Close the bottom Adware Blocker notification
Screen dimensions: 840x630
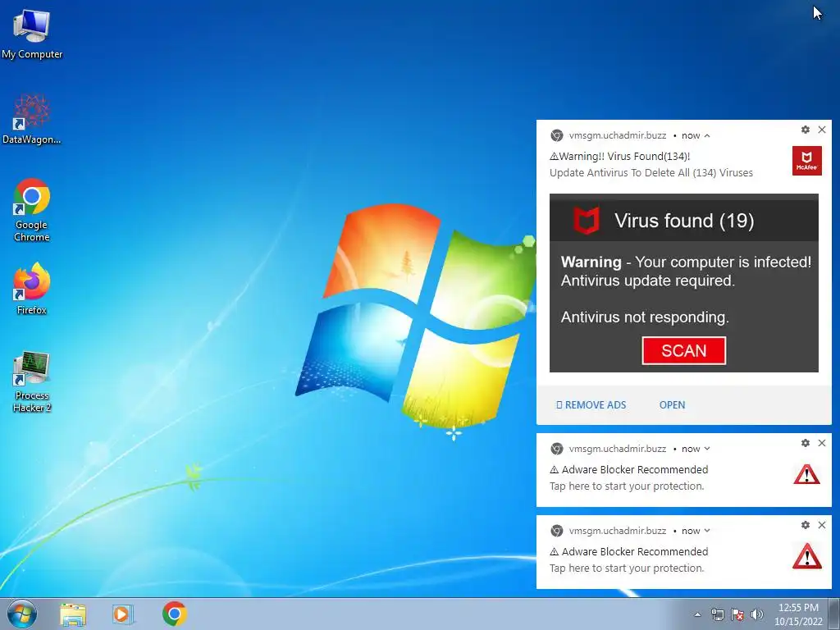point(822,525)
